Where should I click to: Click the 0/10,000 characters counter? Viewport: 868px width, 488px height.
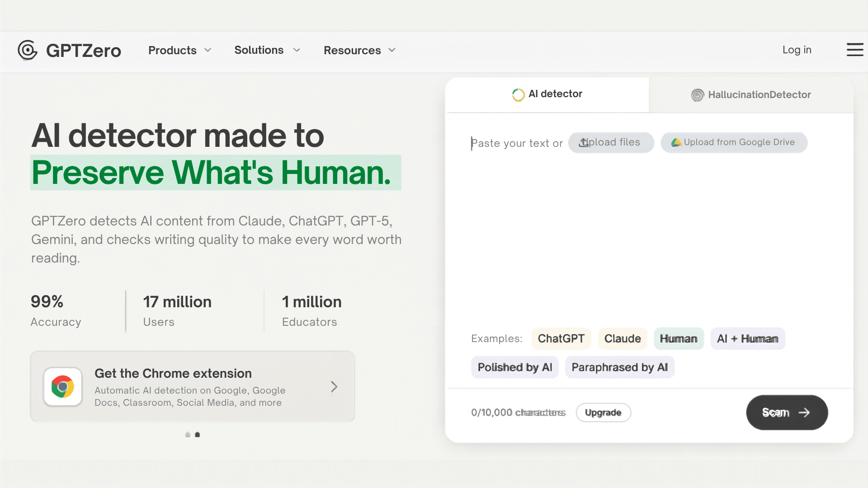tap(518, 413)
